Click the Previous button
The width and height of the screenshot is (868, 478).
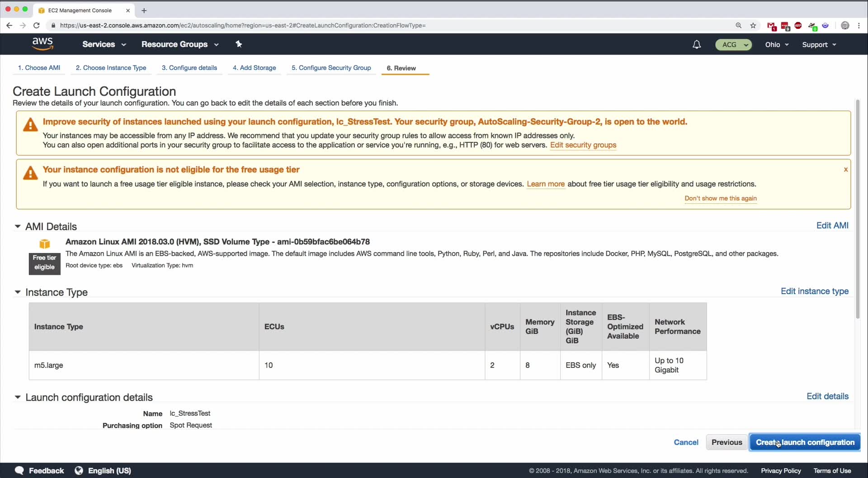pyautogui.click(x=726, y=442)
